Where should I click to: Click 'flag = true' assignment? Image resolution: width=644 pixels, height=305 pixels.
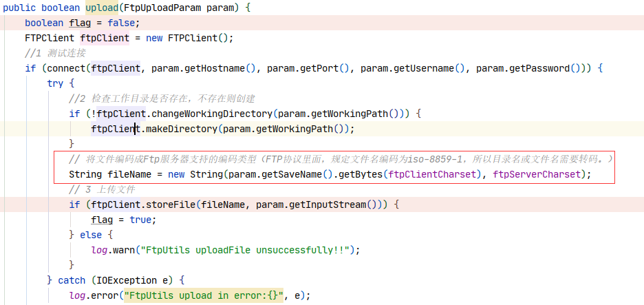(x=124, y=220)
